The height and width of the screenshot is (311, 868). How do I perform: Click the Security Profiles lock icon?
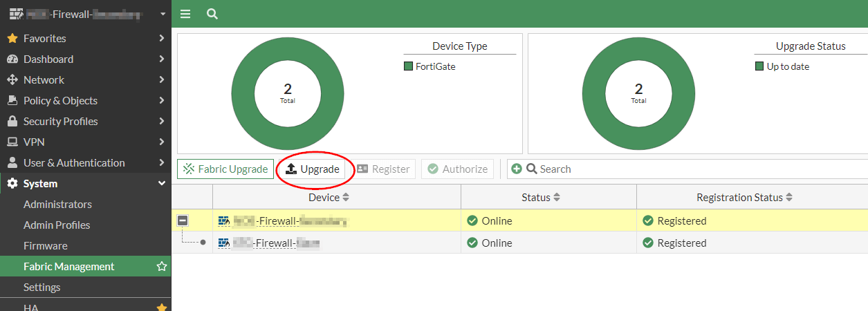coord(12,121)
